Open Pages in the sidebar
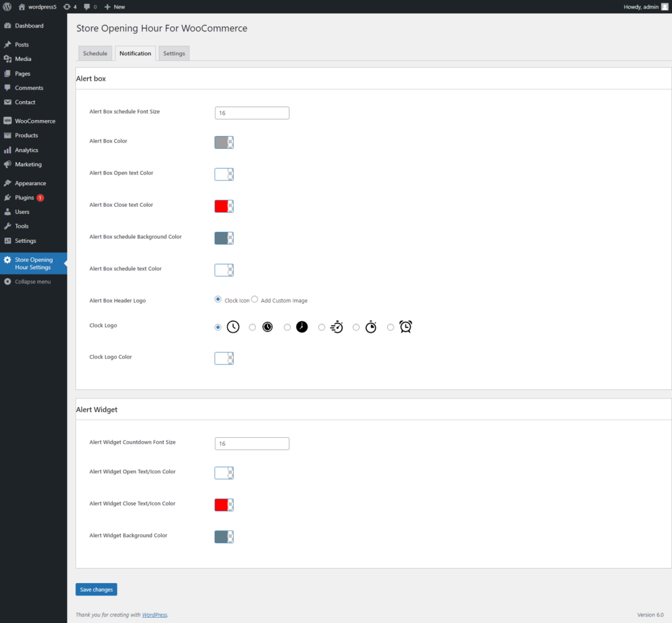 pyautogui.click(x=33, y=74)
